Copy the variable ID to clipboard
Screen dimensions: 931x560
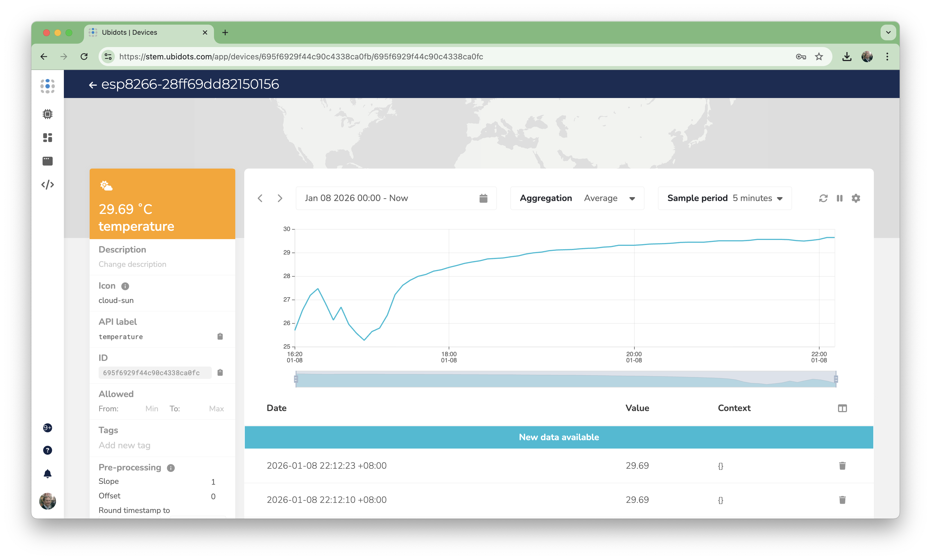(220, 372)
